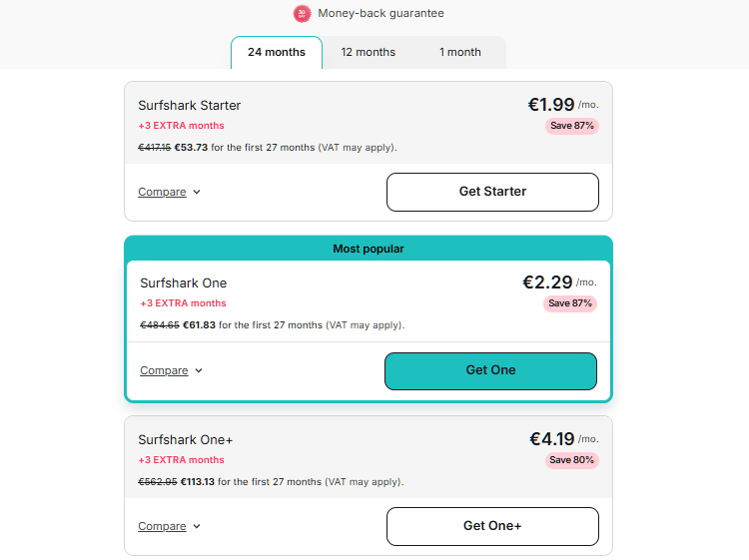Viewport: 749px width, 560px height.
Task: Open Compare dropdown under Surfshark One+
Action: click(x=169, y=526)
